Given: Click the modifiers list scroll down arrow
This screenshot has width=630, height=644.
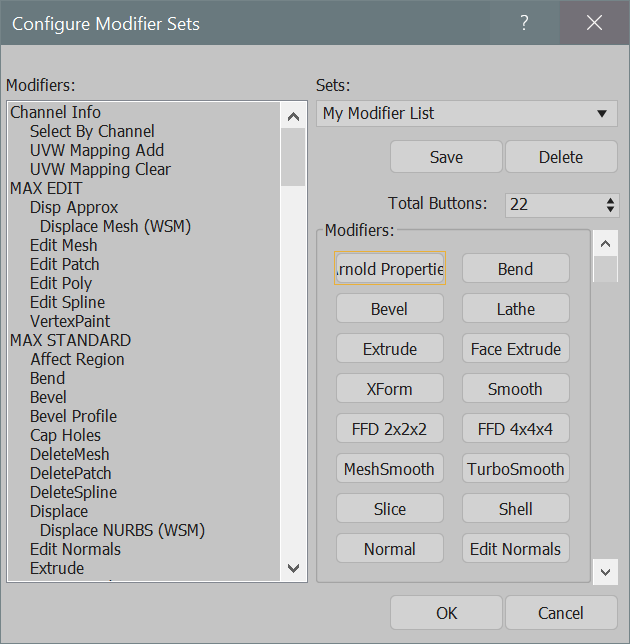Looking at the screenshot, I should pyautogui.click(x=293, y=568).
